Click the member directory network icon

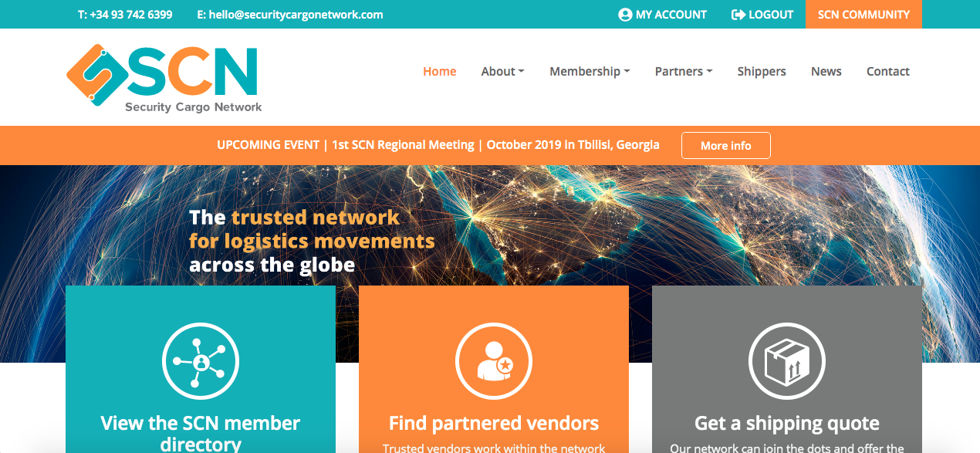(201, 361)
